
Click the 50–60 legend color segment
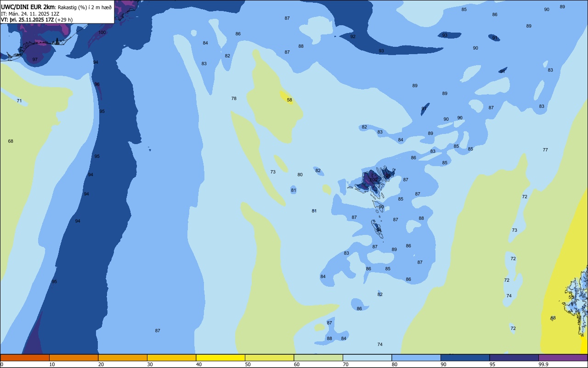269,357
